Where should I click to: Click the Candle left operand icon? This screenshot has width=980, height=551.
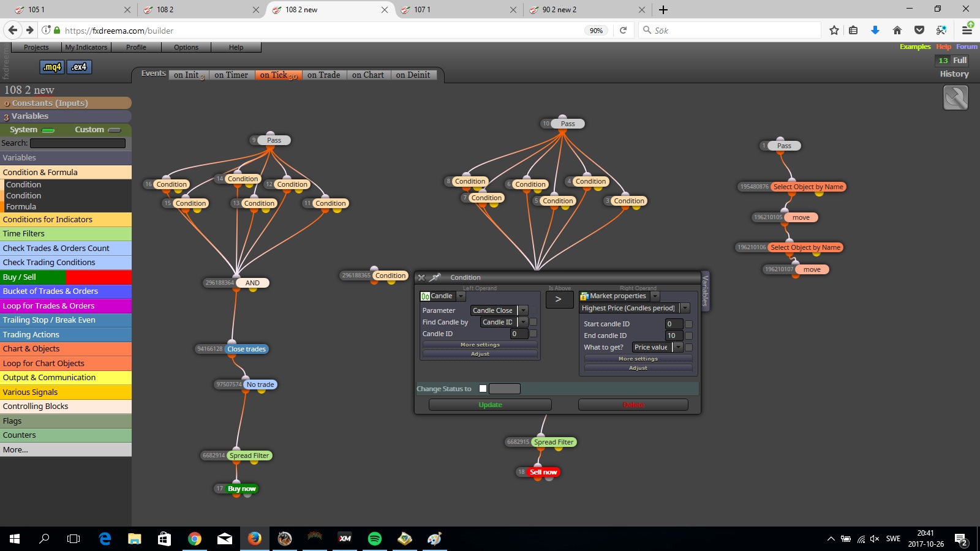[425, 296]
